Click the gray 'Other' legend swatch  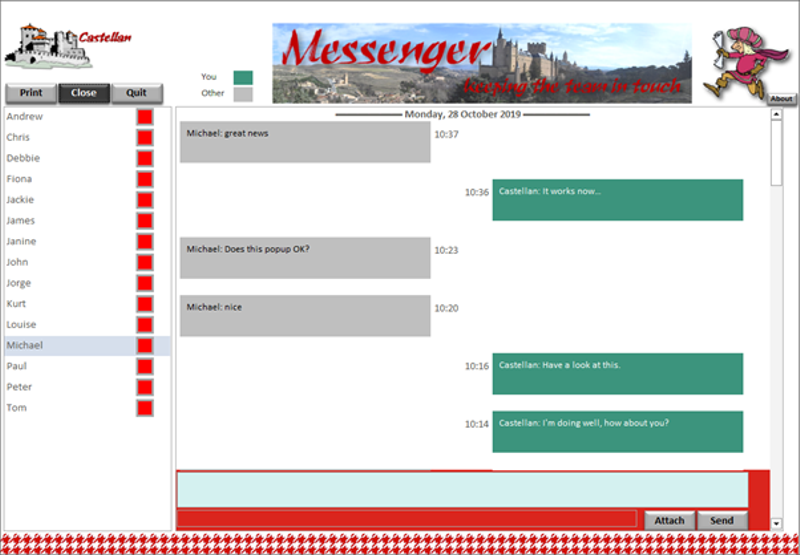click(243, 94)
